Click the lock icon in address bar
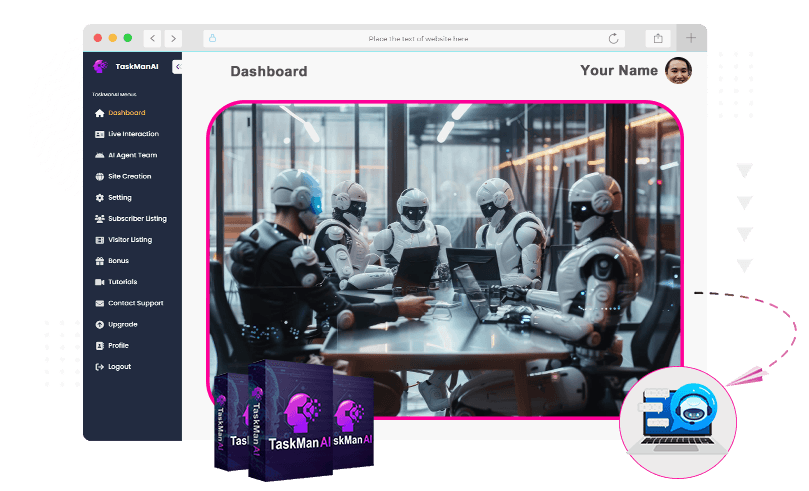Image resolution: width=809 pixels, height=491 pixels. (x=213, y=38)
